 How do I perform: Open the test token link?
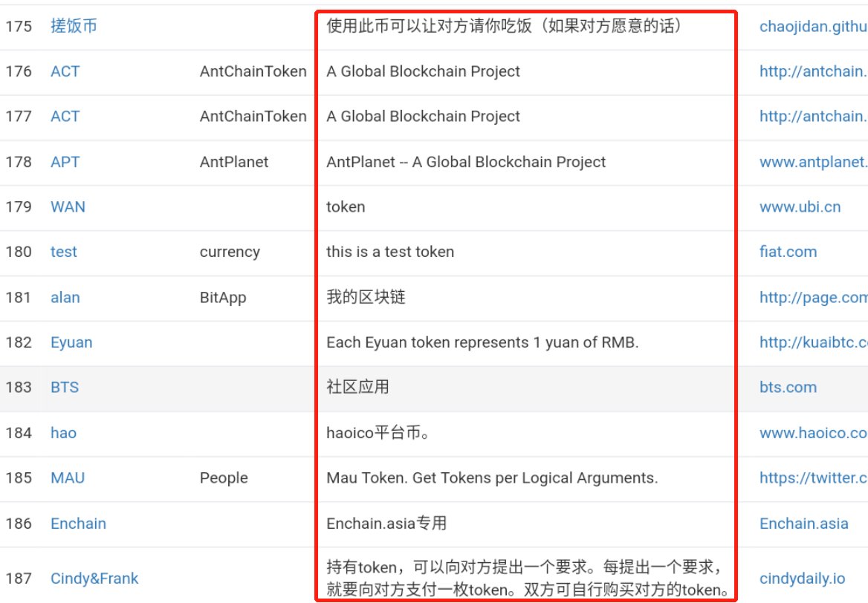coord(64,252)
